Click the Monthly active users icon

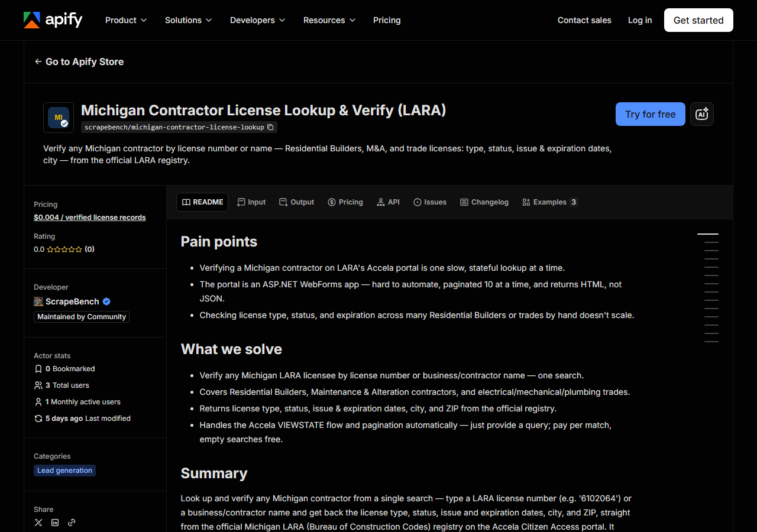coord(38,402)
